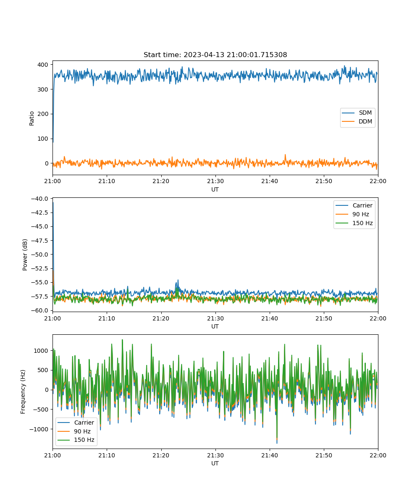The height and width of the screenshot is (504, 420).
Task: Select 90 Hz in the Frequency plot legend
Action: click(83, 431)
